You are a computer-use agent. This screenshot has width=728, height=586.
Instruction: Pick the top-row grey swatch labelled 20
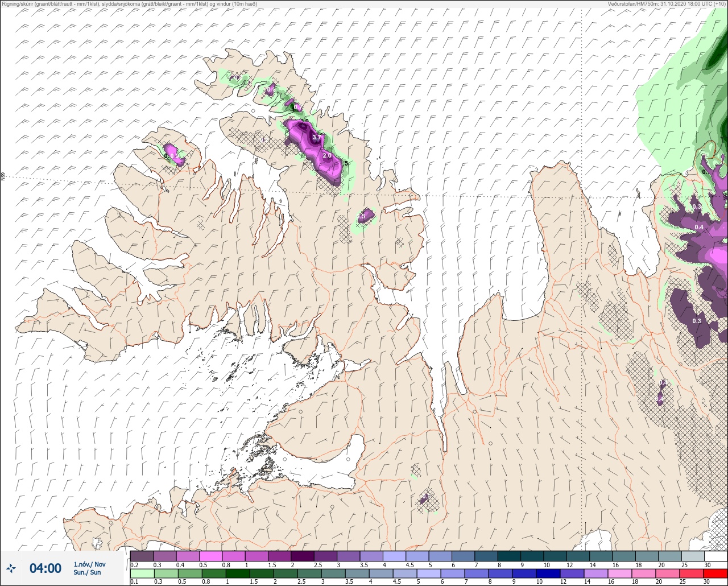coord(669,556)
